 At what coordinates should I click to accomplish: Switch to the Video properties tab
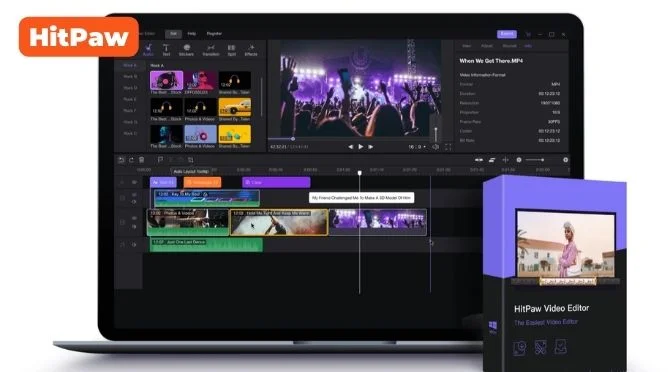[x=467, y=46]
